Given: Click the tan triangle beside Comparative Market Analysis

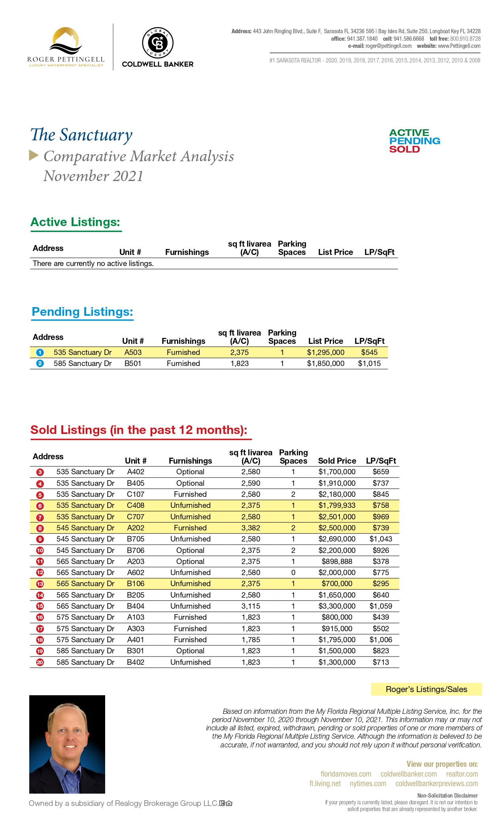Looking at the screenshot, I should tap(34, 155).
